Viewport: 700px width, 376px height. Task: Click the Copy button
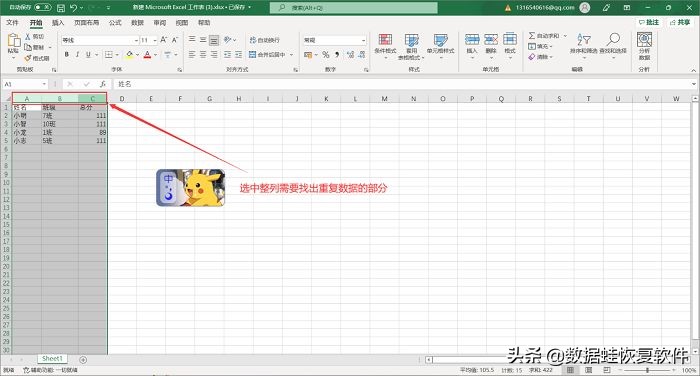pyautogui.click(x=35, y=47)
